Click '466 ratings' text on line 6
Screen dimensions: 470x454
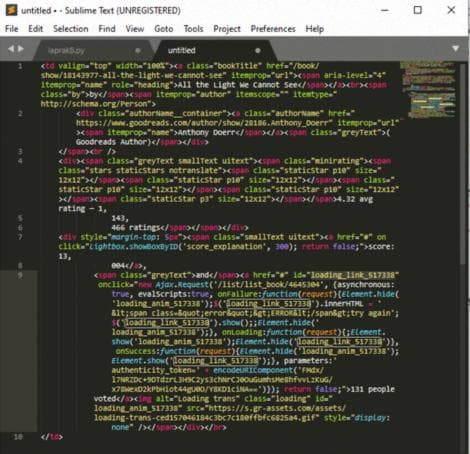pyautogui.click(x=136, y=227)
